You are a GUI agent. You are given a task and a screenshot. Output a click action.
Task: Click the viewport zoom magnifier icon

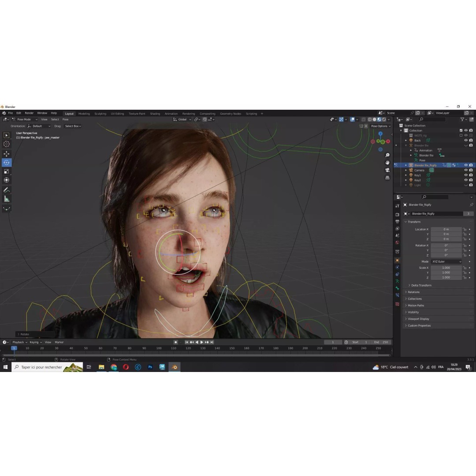(x=387, y=155)
